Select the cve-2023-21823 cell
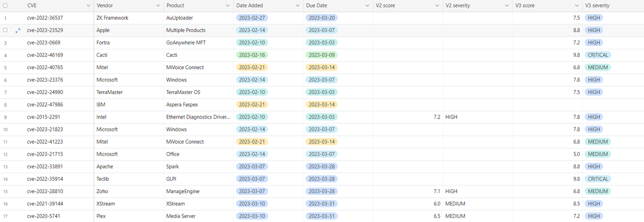The width and height of the screenshot is (644, 222). tap(58, 129)
